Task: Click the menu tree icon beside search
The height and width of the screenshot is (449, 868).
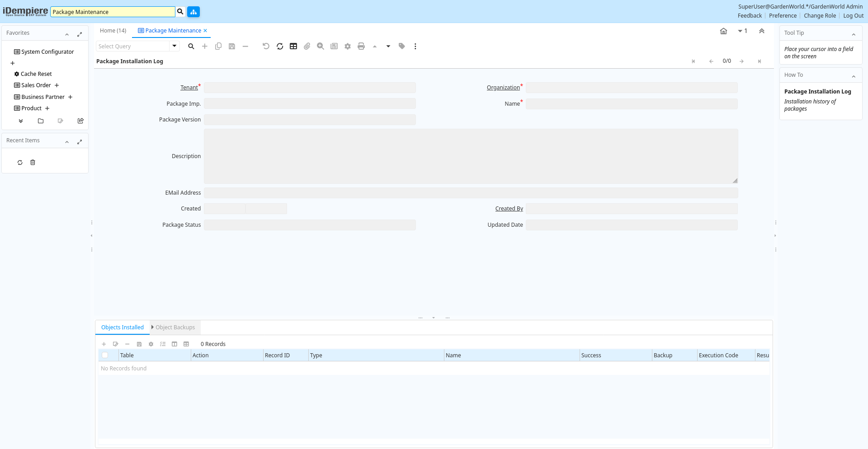Action: tap(193, 12)
